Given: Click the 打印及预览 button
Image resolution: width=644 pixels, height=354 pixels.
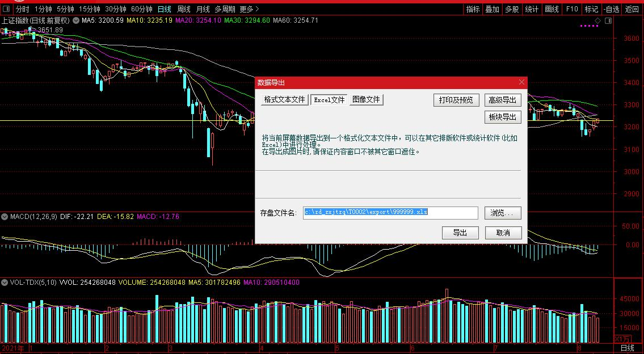Looking at the screenshot, I should 456,100.
